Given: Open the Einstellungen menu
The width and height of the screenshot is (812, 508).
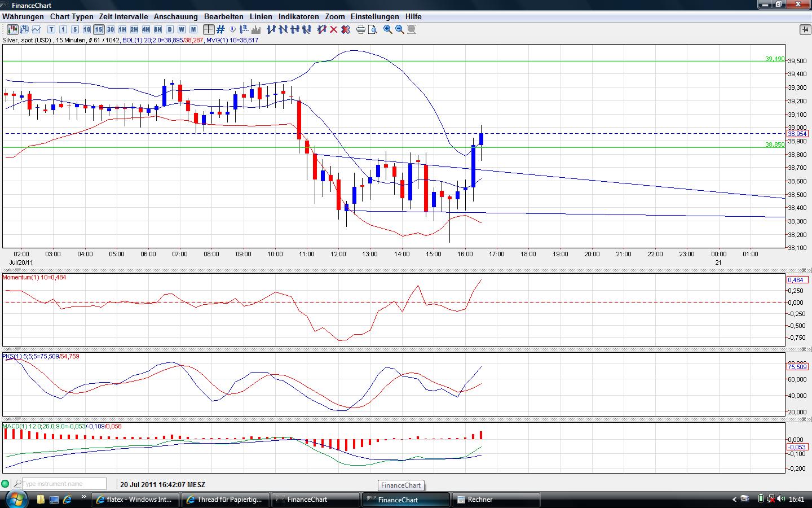Looking at the screenshot, I should pos(375,17).
